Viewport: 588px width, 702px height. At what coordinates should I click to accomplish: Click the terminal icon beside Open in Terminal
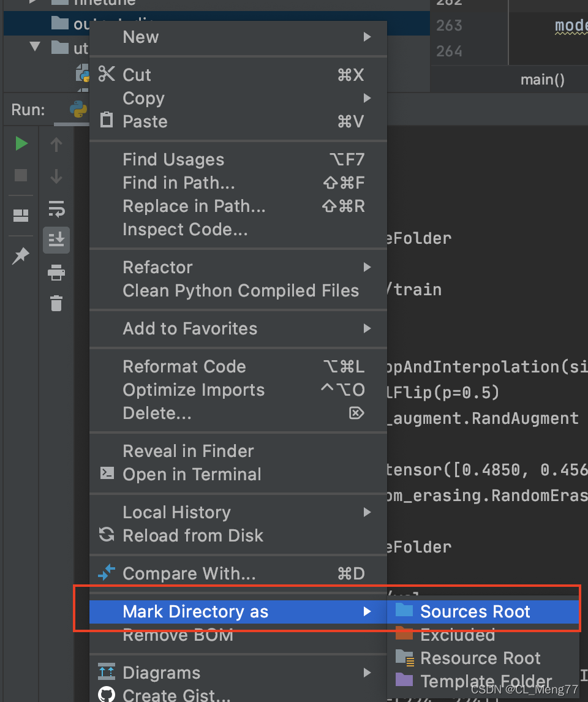tap(107, 474)
